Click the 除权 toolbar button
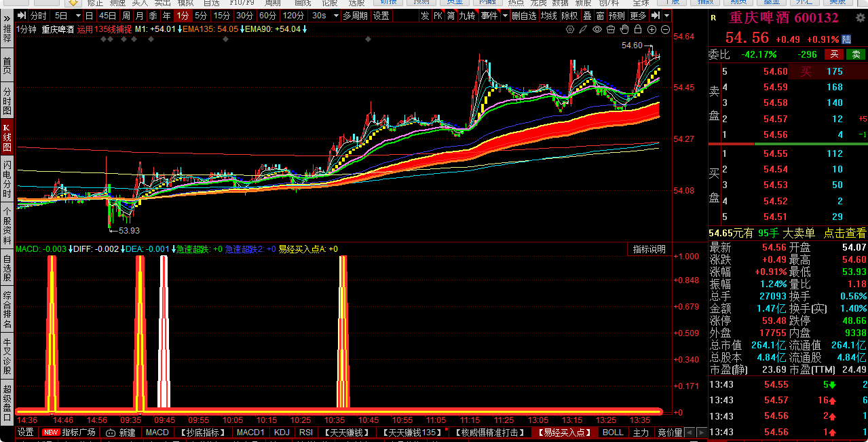 tap(569, 15)
